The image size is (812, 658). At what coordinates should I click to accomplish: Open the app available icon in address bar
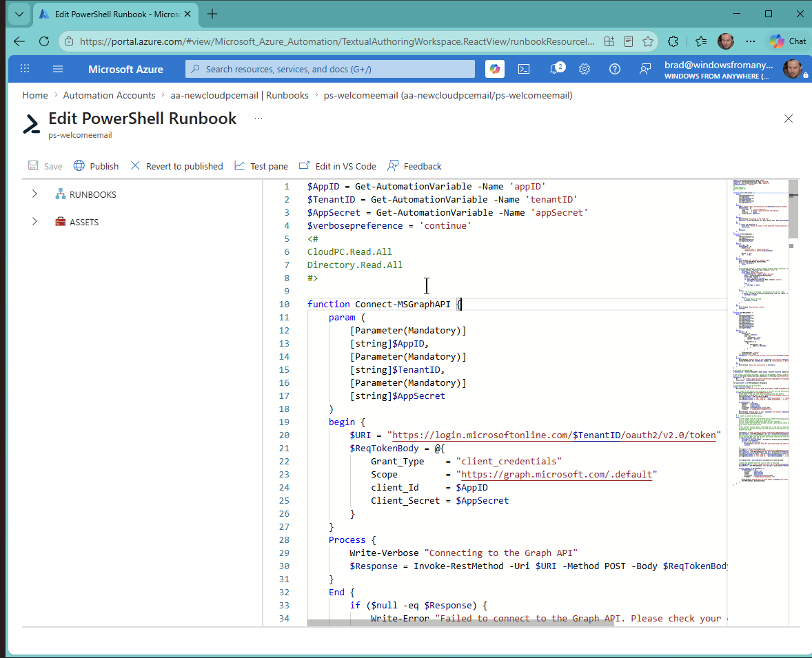tap(609, 41)
